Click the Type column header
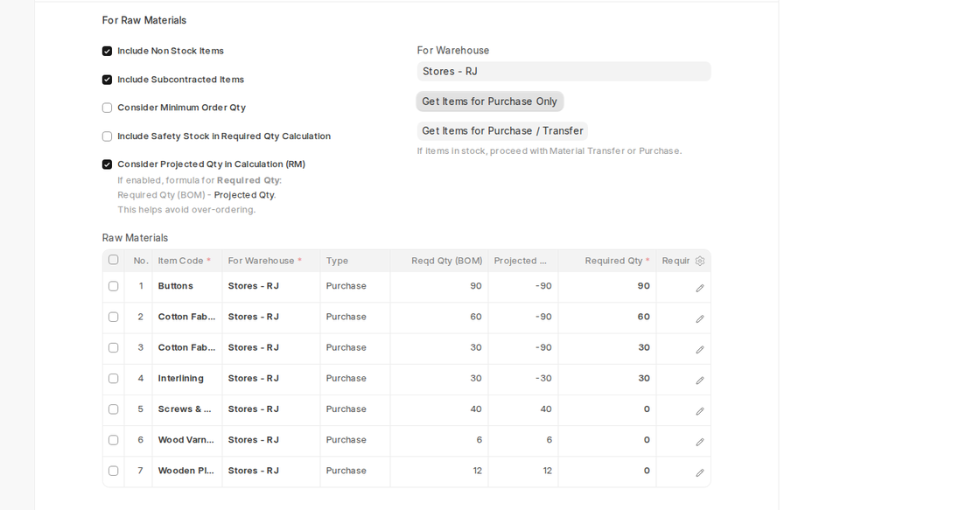This screenshot has height=510, width=980. pyautogui.click(x=355, y=261)
